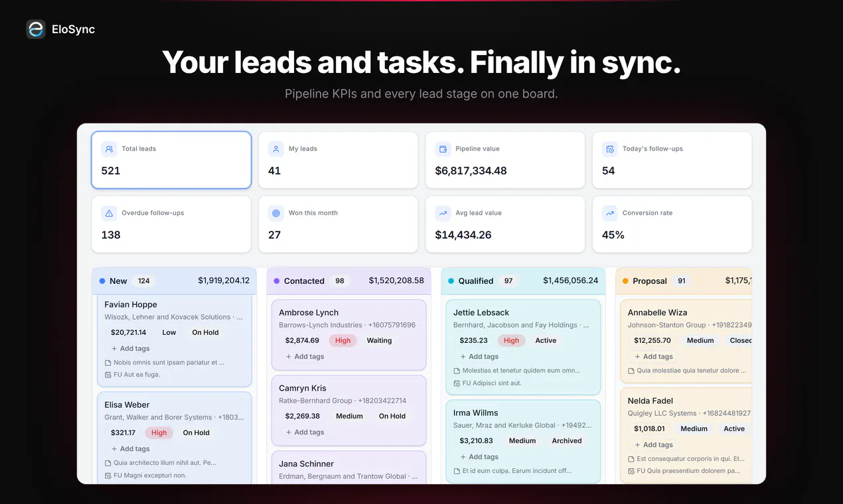Image resolution: width=843 pixels, height=504 pixels.
Task: Click the follow-up icon on Jettie Lebsack's card
Action: pyautogui.click(x=457, y=383)
